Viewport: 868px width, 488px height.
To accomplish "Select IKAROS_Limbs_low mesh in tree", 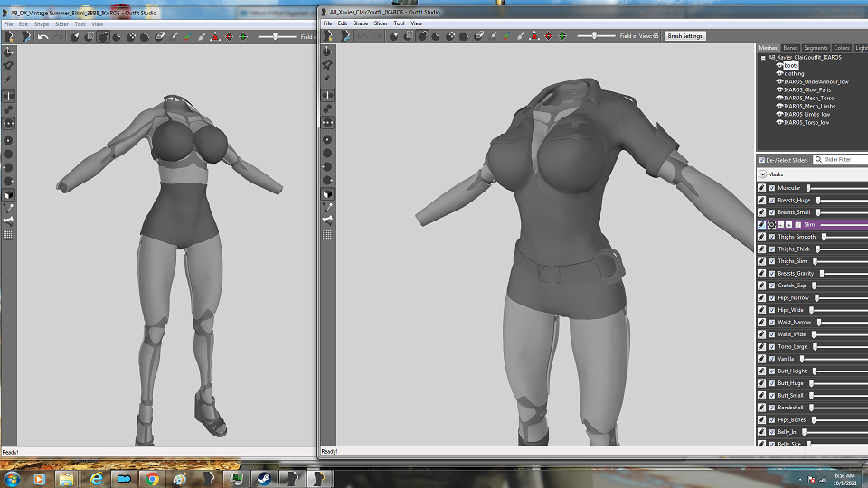I will click(x=807, y=115).
